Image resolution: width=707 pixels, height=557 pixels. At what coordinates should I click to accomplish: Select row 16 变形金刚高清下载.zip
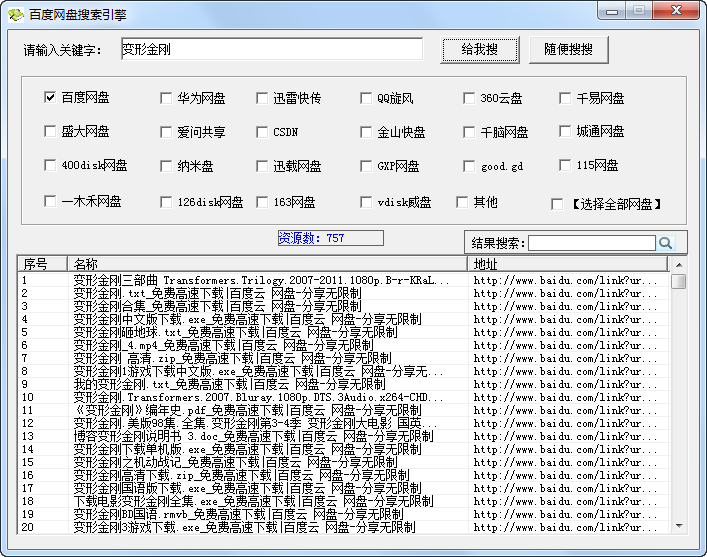tap(343, 475)
